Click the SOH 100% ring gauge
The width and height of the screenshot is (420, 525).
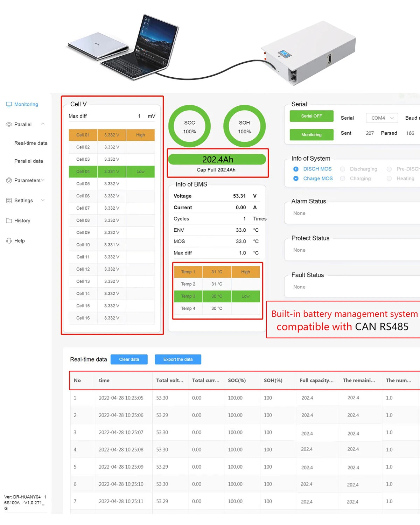[244, 126]
